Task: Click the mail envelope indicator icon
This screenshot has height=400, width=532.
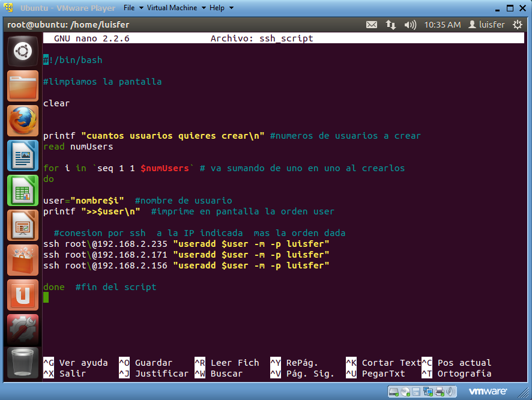Action: coord(372,25)
